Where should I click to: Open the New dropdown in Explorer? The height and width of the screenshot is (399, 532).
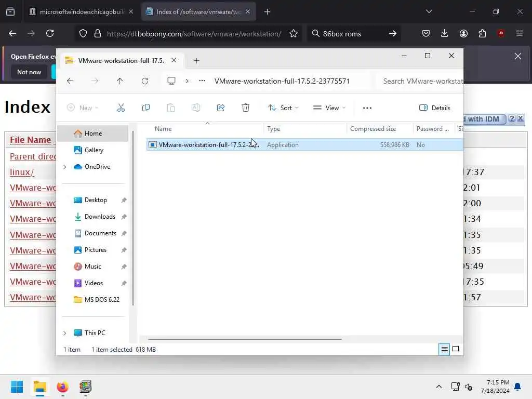pos(83,108)
